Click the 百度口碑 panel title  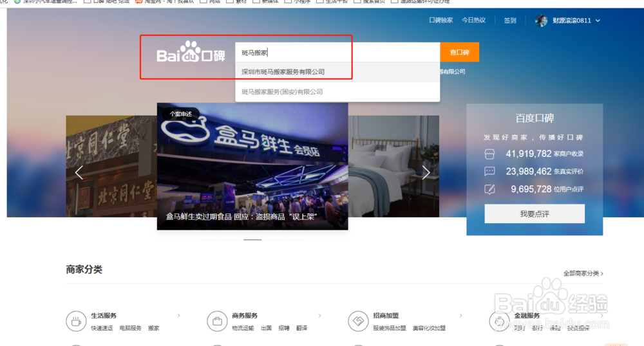535,118
